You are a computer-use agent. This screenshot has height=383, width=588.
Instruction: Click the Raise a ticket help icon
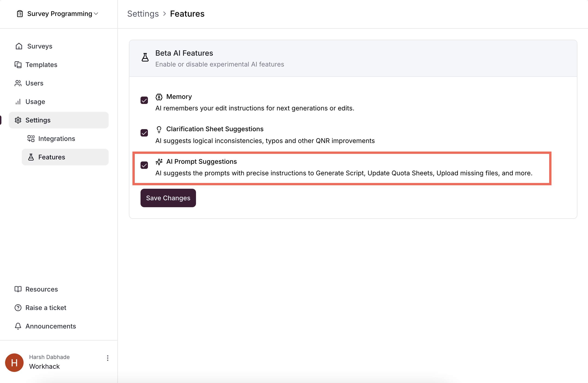point(18,308)
